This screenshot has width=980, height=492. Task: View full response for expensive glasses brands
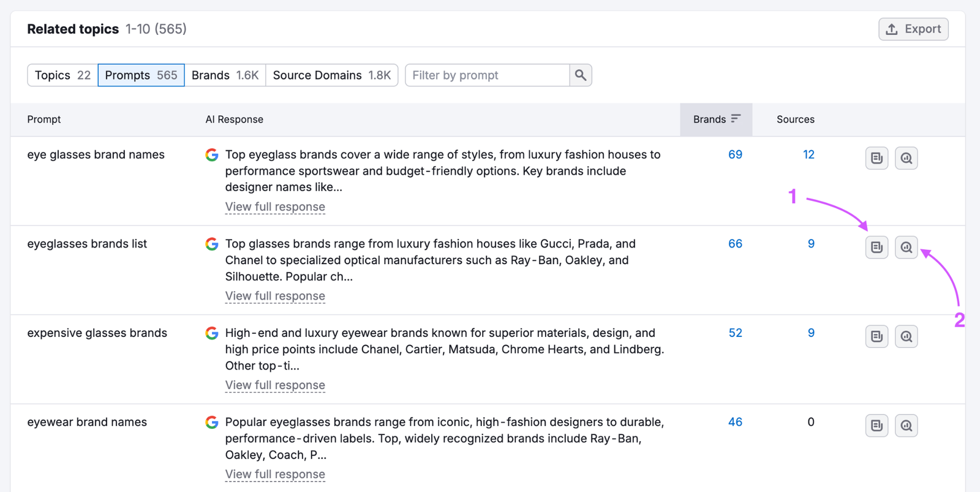[x=275, y=385]
